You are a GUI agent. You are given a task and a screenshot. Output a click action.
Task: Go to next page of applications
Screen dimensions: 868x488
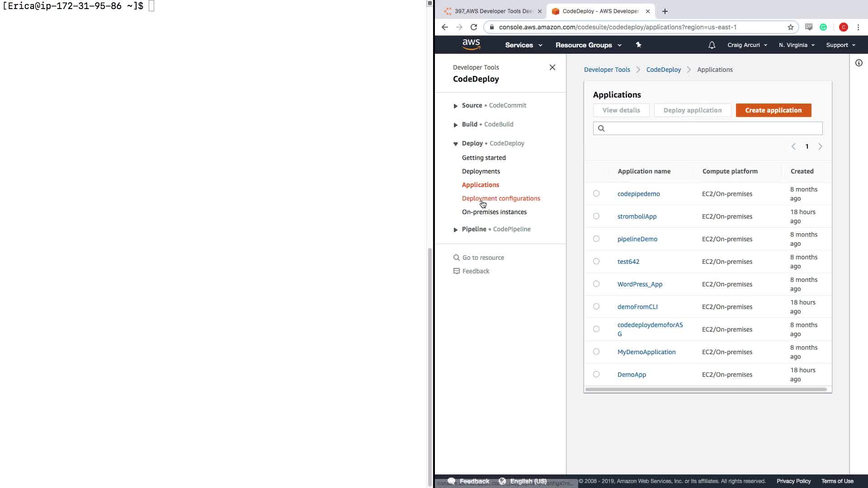pos(820,146)
